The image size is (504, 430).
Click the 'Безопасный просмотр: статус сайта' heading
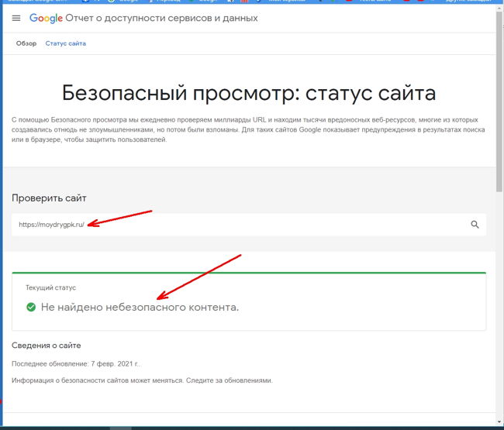(249, 93)
